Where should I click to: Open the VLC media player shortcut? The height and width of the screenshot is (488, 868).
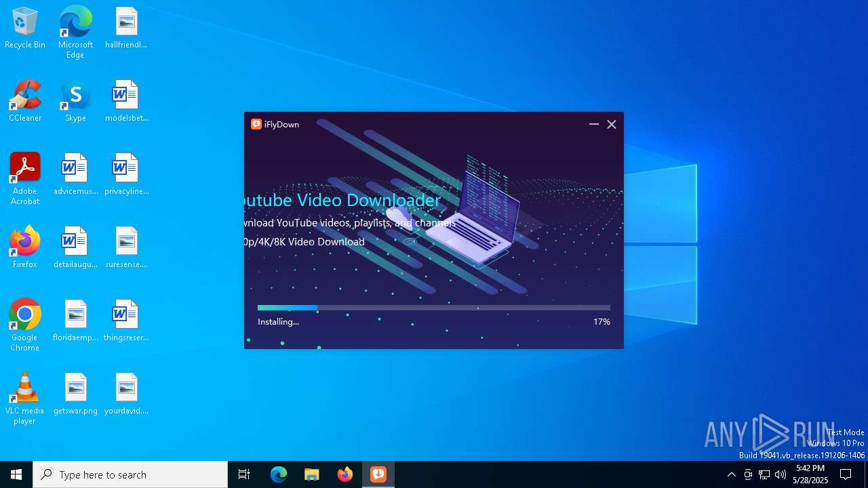tap(25, 399)
